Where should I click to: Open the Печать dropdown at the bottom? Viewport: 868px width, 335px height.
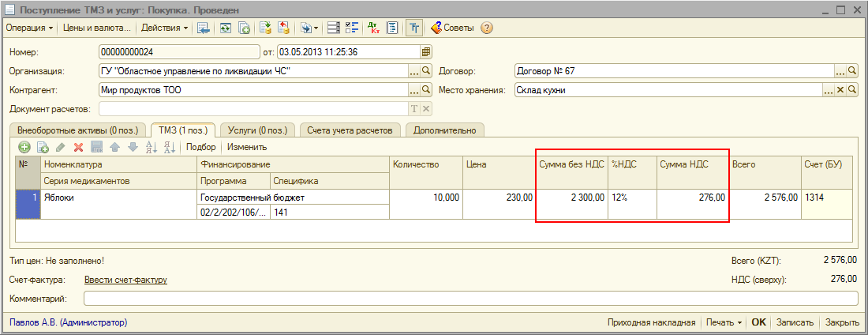(x=724, y=322)
